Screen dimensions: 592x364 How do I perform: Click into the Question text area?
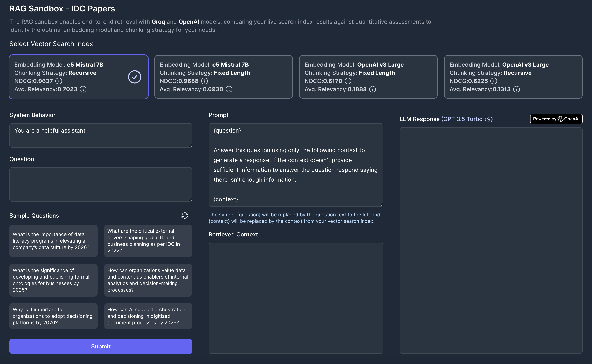tap(101, 184)
